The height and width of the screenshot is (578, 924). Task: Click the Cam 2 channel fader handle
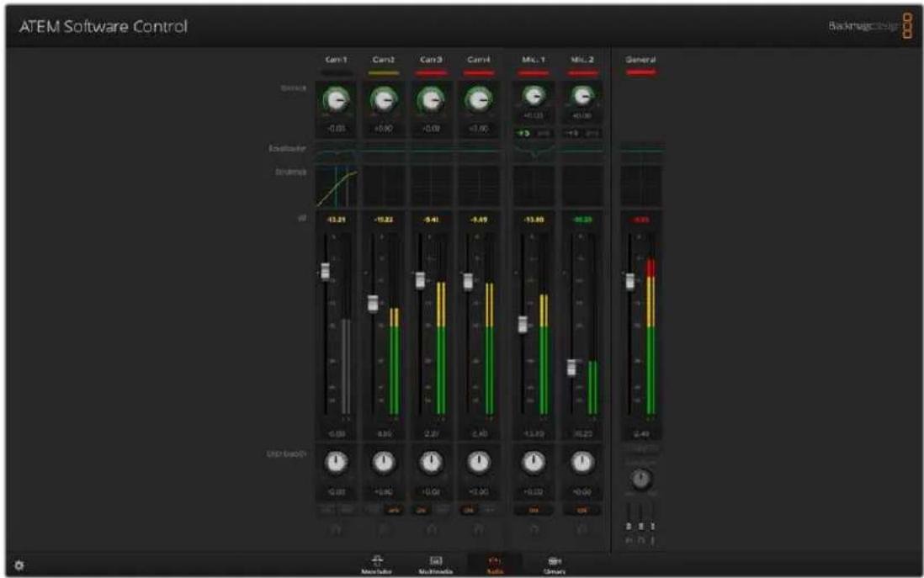(373, 304)
